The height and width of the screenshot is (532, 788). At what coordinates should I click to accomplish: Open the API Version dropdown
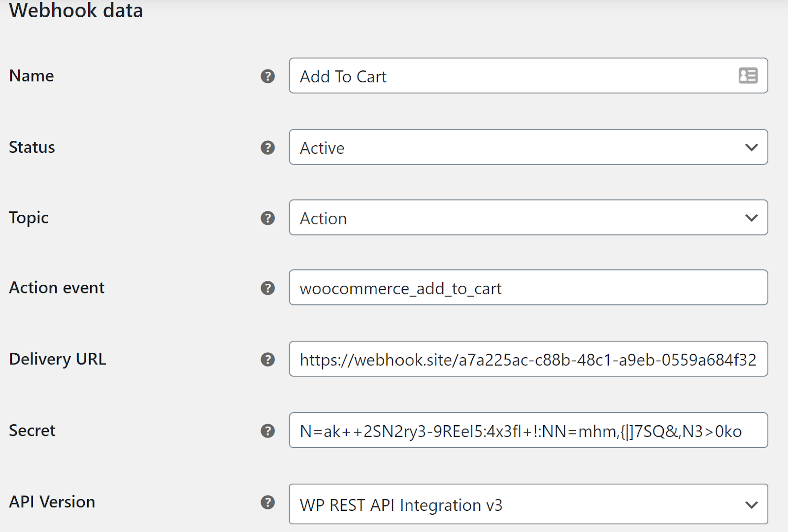(x=528, y=504)
